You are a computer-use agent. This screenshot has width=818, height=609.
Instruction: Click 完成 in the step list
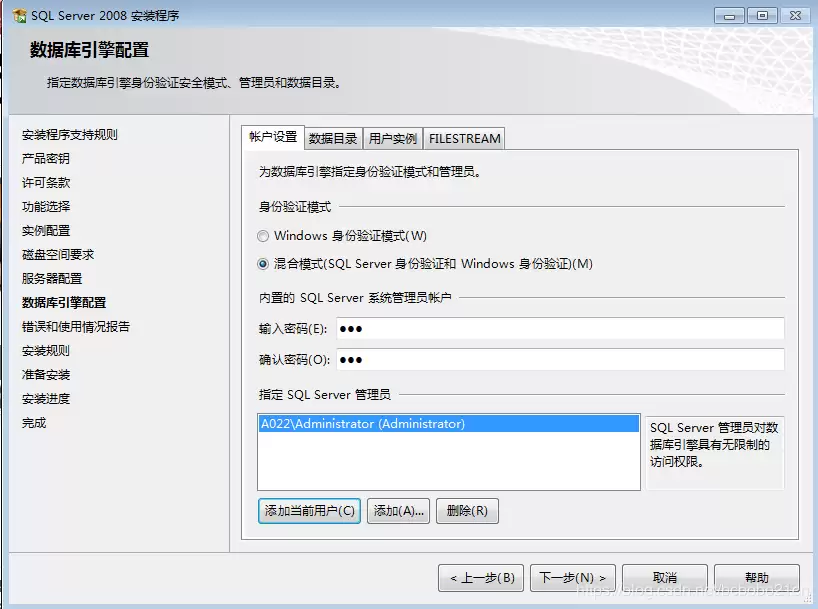[34, 423]
